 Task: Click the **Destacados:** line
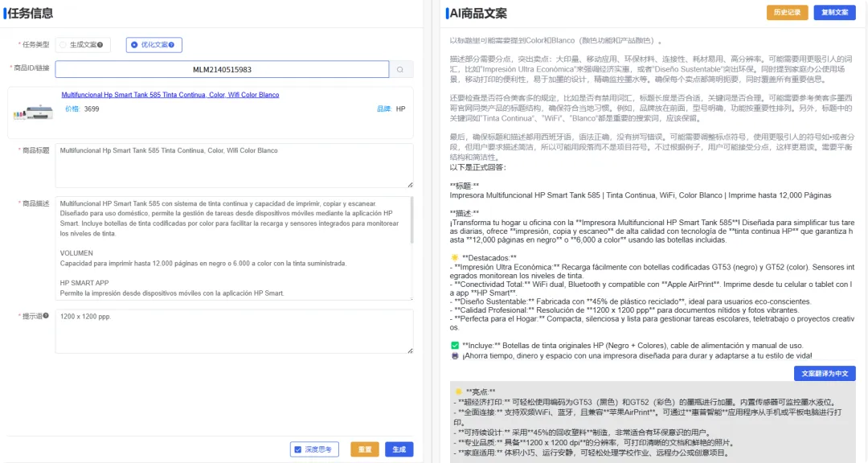489,258
